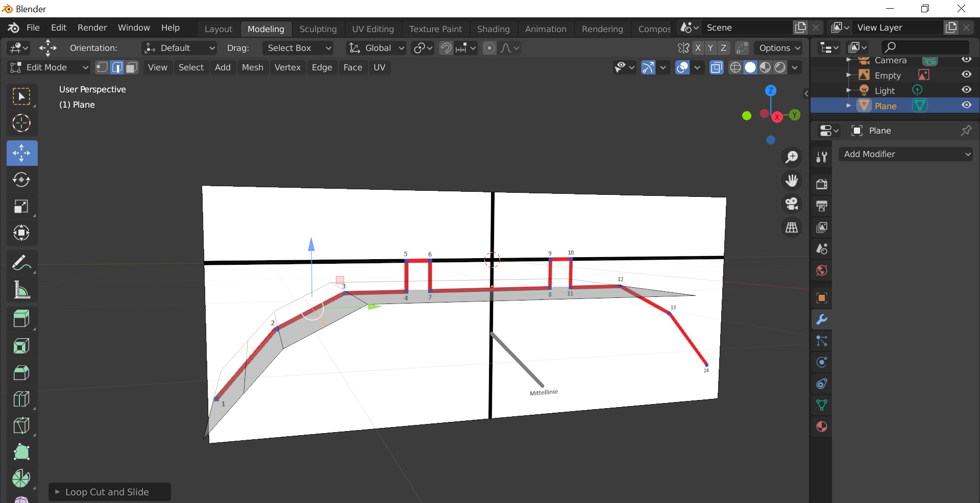
Task: Select the Loop Cut tool
Action: click(x=21, y=399)
